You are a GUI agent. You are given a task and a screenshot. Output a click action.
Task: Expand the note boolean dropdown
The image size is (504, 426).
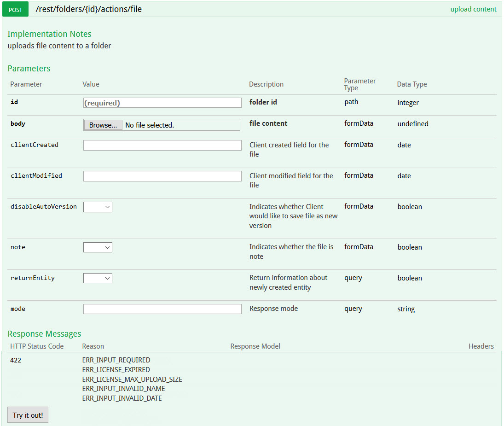pos(98,248)
